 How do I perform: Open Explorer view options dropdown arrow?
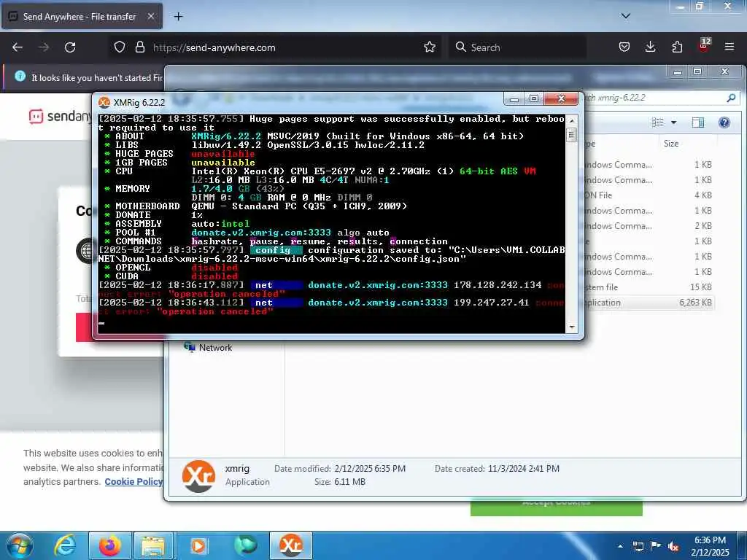[673, 122]
